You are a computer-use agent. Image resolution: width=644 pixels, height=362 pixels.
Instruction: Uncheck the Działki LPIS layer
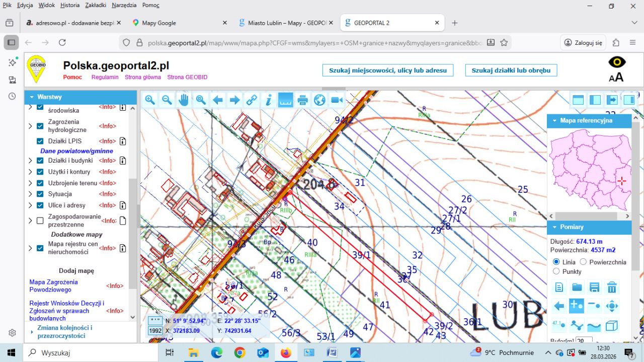(40, 141)
